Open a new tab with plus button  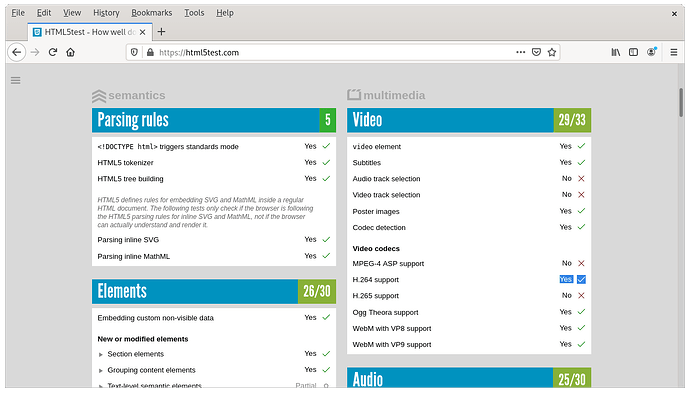pos(161,32)
